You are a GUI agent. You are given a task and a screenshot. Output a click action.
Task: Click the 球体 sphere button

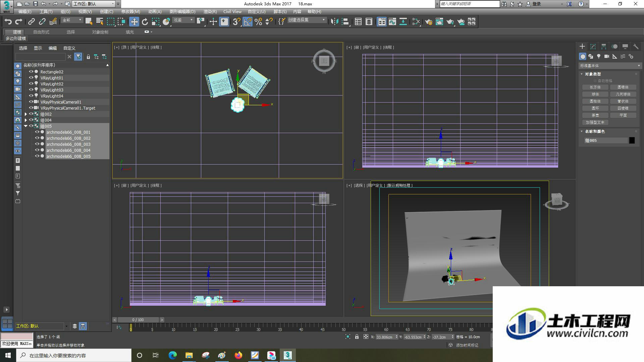595,94
